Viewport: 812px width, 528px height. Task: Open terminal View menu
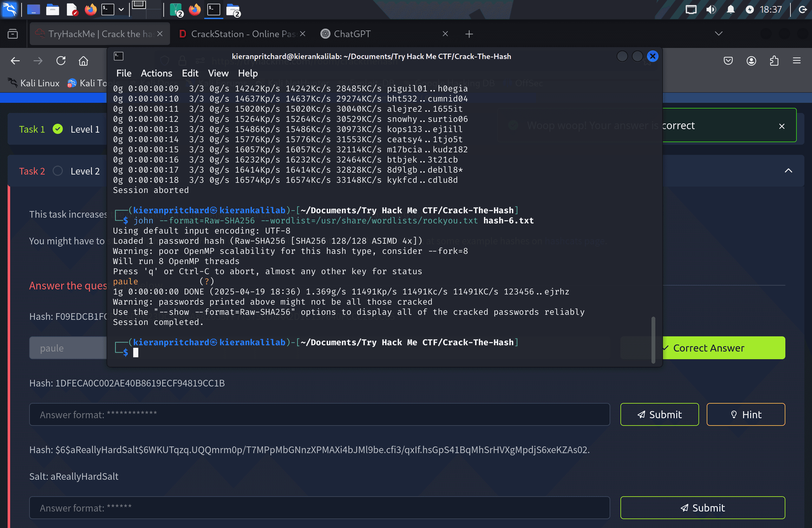pos(218,73)
